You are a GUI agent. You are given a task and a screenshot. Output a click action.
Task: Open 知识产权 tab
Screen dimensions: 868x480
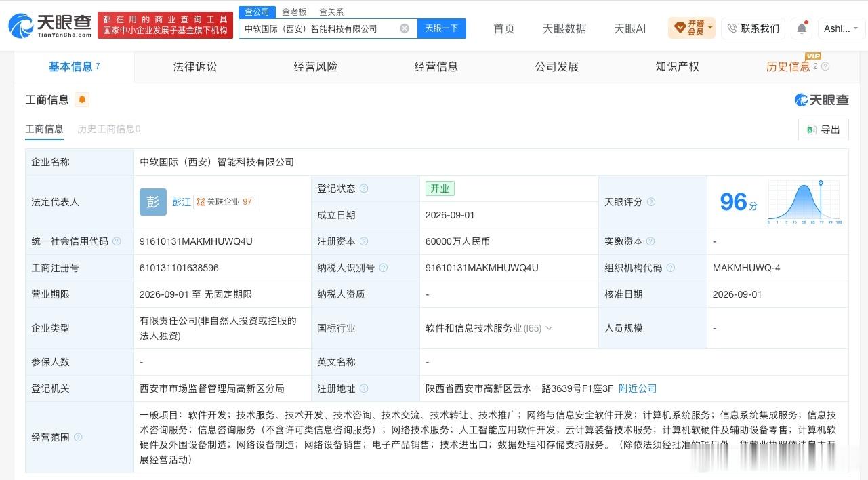click(x=678, y=66)
